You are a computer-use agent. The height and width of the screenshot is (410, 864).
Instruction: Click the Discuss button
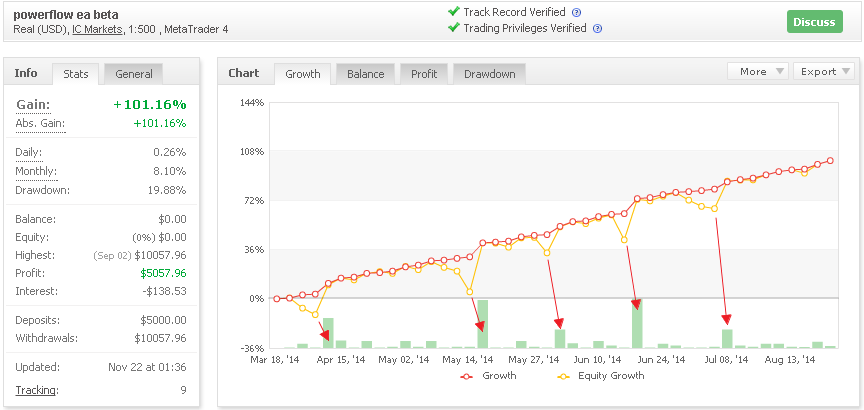point(814,22)
